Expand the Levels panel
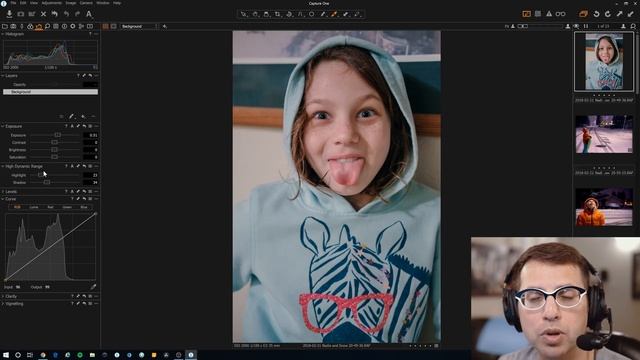 click(x=3, y=191)
